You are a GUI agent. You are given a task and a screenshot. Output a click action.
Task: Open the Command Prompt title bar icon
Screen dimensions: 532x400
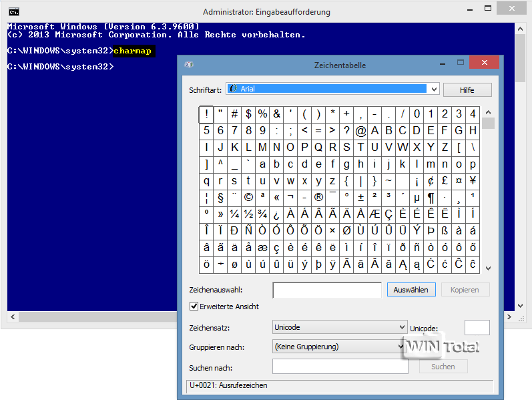click(x=13, y=11)
